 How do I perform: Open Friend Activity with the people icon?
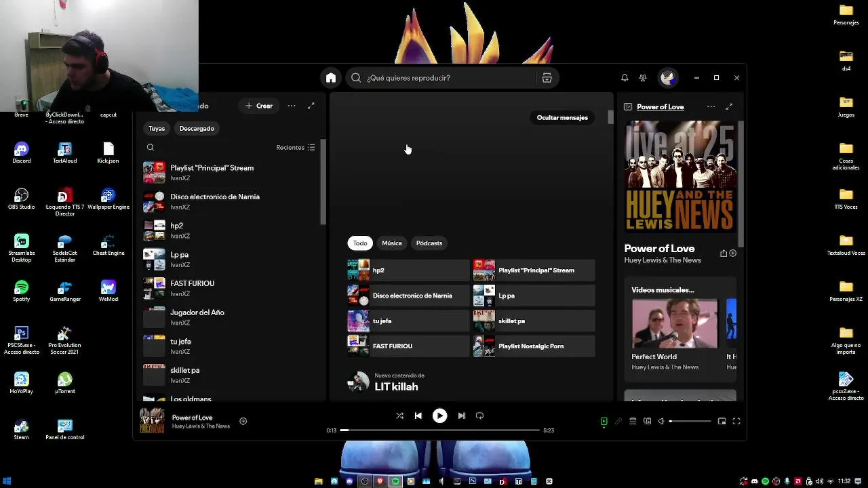pyautogui.click(x=643, y=78)
